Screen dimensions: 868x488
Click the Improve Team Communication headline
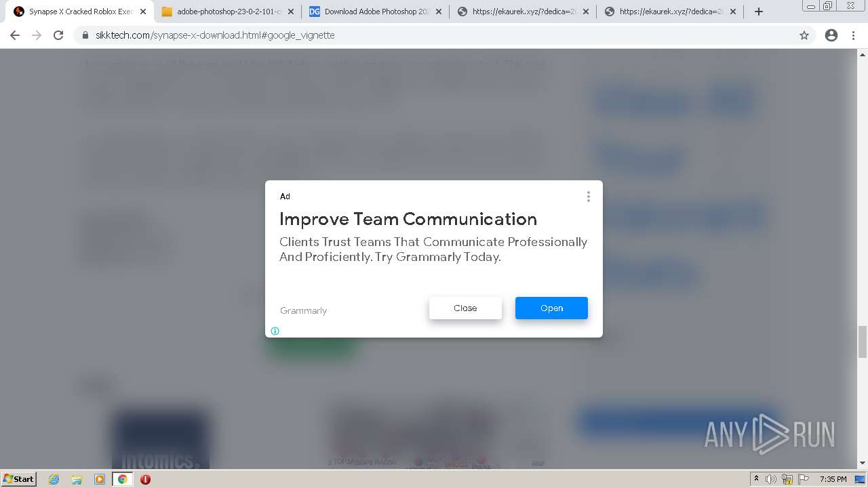(x=408, y=219)
